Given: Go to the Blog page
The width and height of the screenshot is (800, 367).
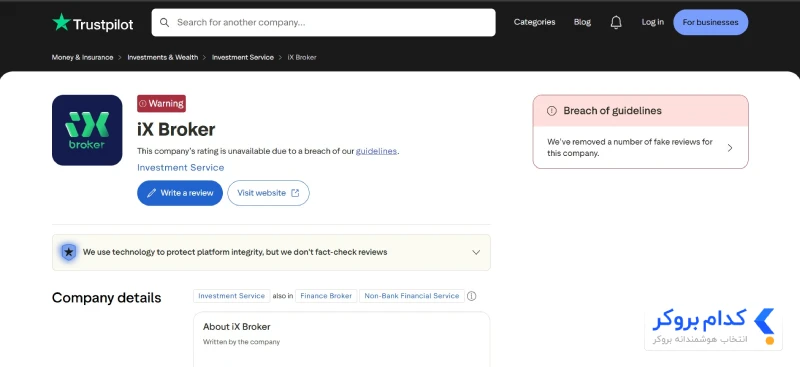Looking at the screenshot, I should pos(582,22).
